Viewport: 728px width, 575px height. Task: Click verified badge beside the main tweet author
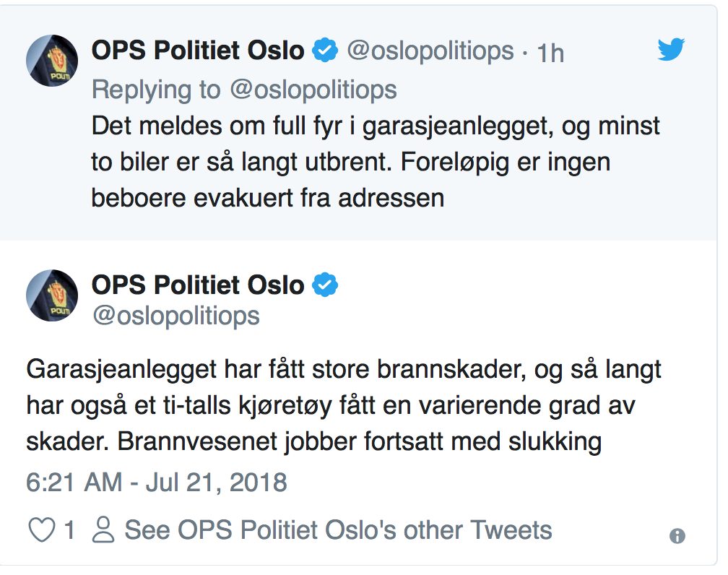tap(324, 285)
